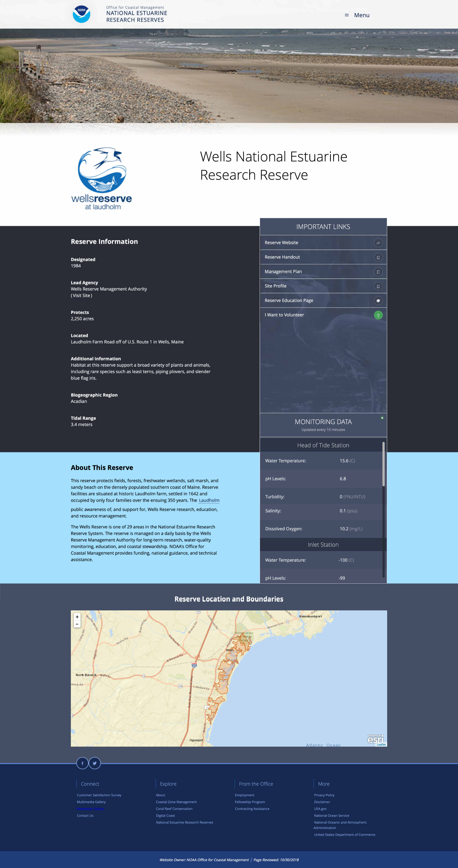Open the Facebook icon in the footer
Screen dimensions: 458x868
[83, 763]
